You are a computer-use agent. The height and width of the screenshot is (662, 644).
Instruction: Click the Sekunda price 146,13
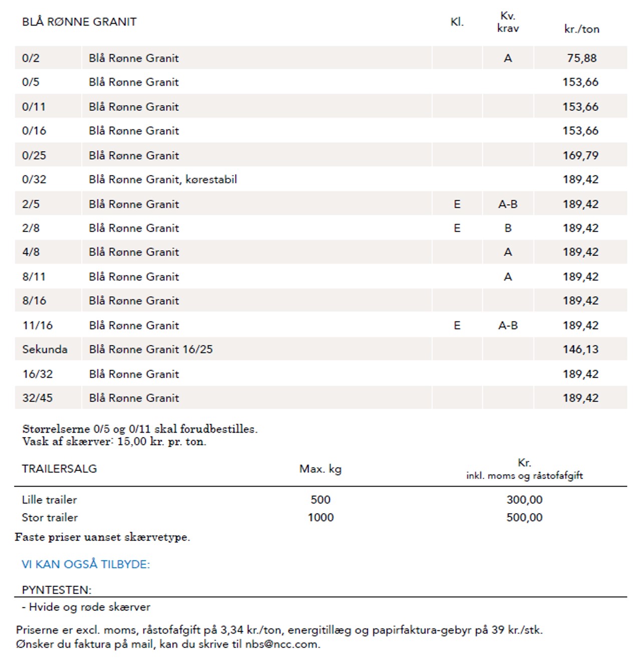pos(580,350)
